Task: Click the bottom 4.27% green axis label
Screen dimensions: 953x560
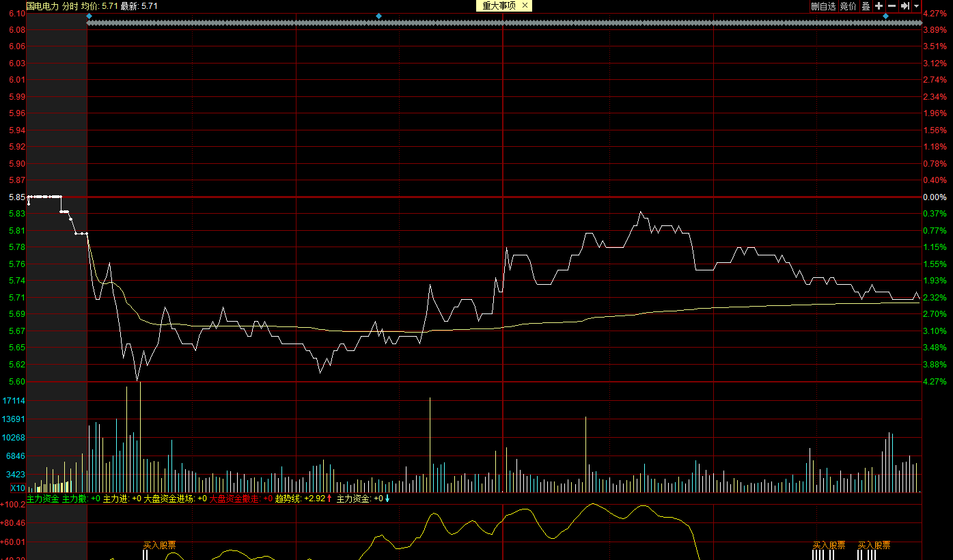Action: tap(935, 381)
